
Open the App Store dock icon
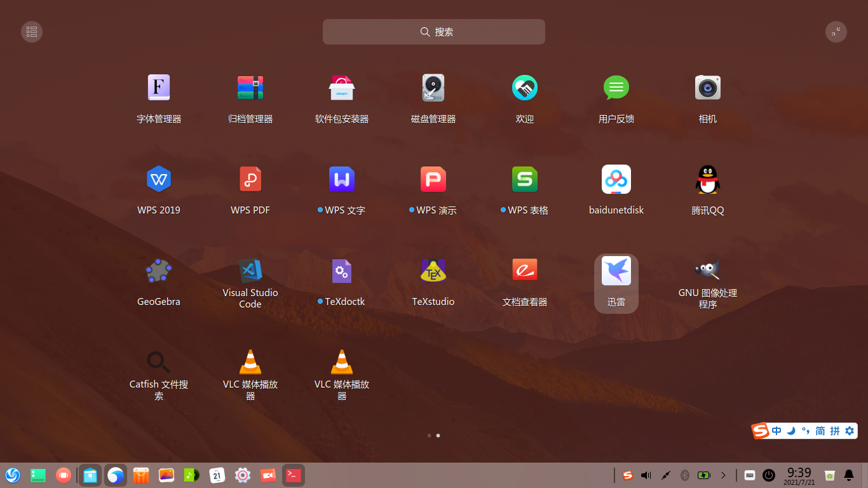click(141, 475)
